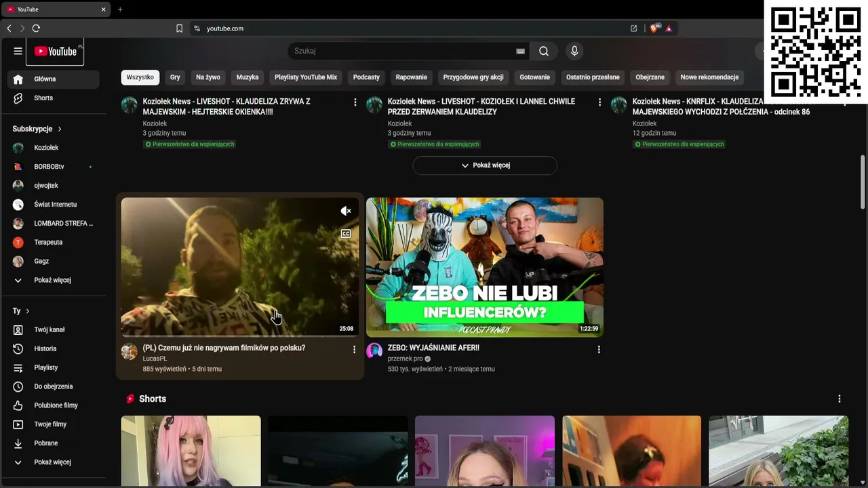Unmute the playing video preview
The image size is (868, 488).
coord(346,211)
